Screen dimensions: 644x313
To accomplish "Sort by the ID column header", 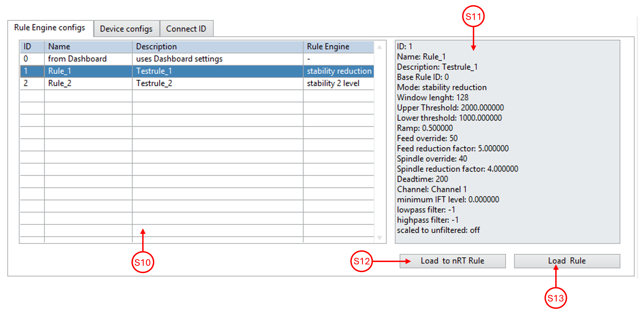I will pyautogui.click(x=27, y=46).
